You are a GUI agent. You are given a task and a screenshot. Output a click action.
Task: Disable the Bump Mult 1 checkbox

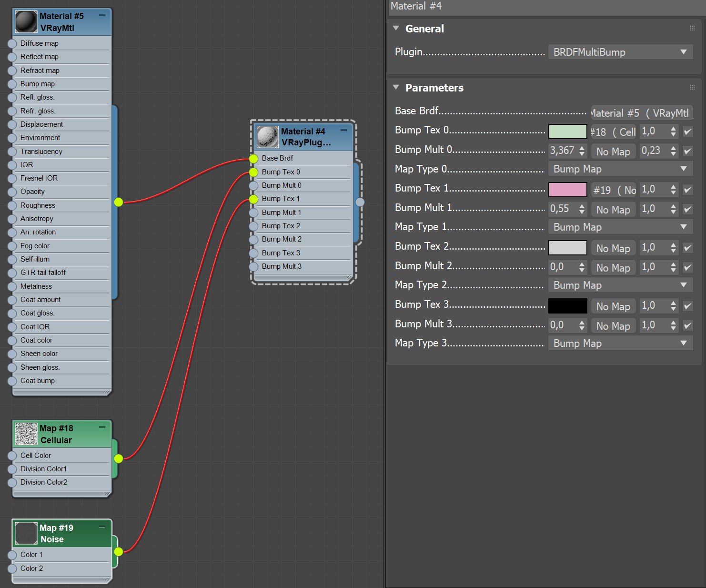click(687, 209)
